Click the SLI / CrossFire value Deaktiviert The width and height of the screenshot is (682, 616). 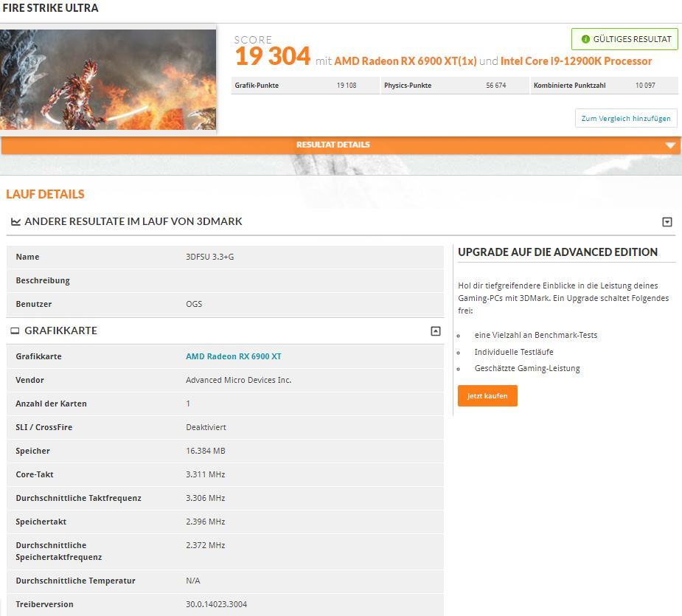[206, 427]
